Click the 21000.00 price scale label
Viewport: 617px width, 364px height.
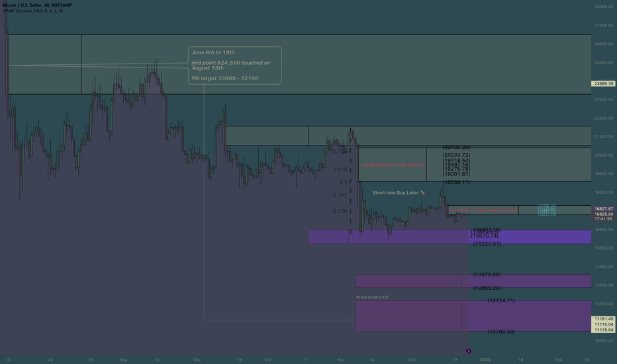[x=604, y=136]
